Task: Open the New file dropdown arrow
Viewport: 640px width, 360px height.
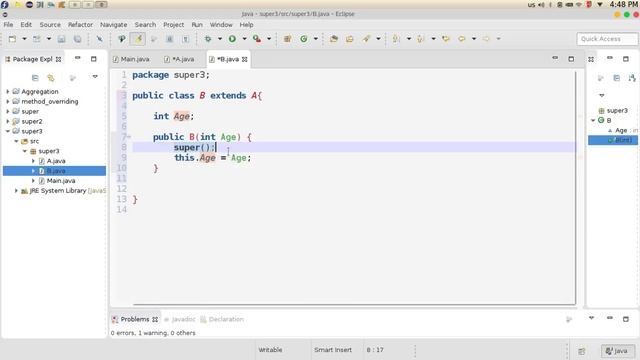Action: click(24, 39)
